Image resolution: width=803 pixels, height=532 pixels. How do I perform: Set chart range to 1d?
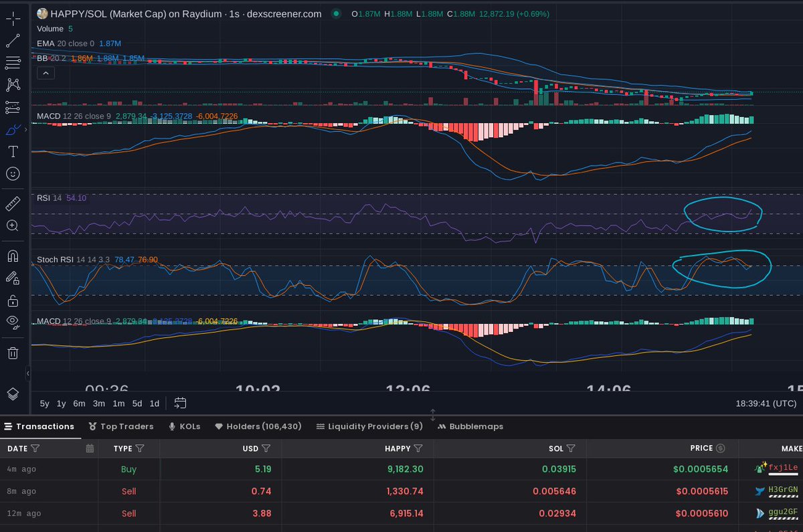pos(155,404)
